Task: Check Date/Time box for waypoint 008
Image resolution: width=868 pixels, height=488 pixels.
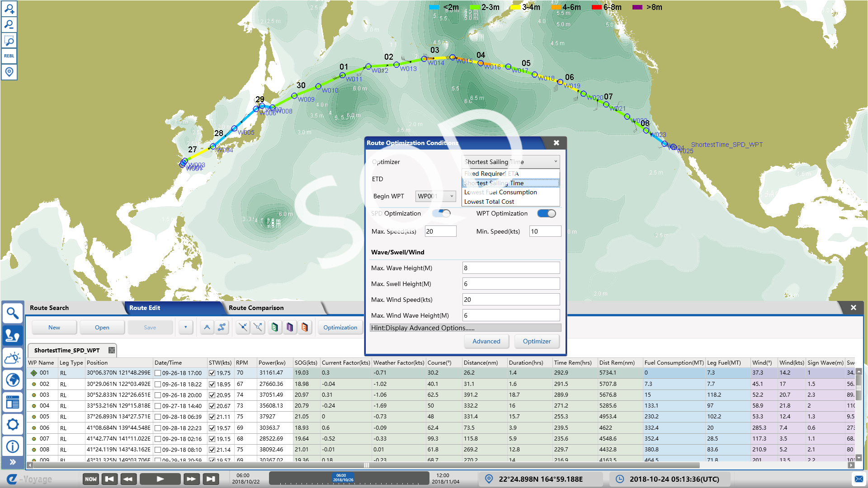Action: coord(158,450)
